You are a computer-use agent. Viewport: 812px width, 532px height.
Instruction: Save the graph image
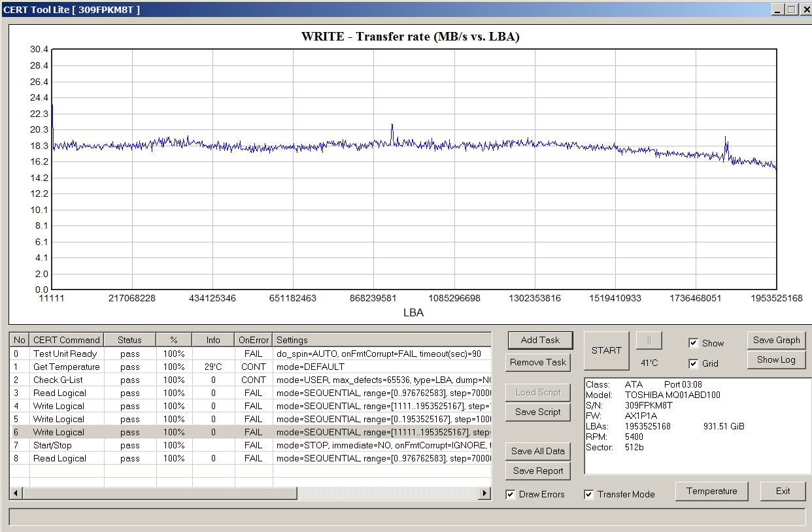coord(777,340)
